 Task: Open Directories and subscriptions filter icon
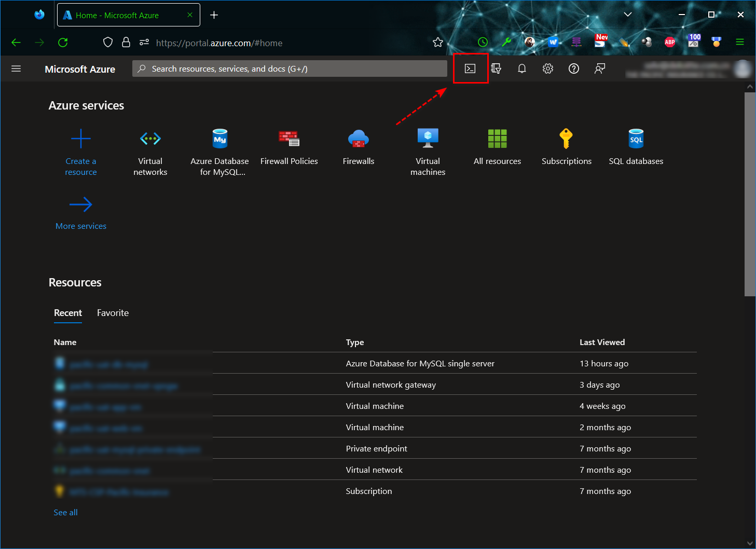click(x=496, y=68)
